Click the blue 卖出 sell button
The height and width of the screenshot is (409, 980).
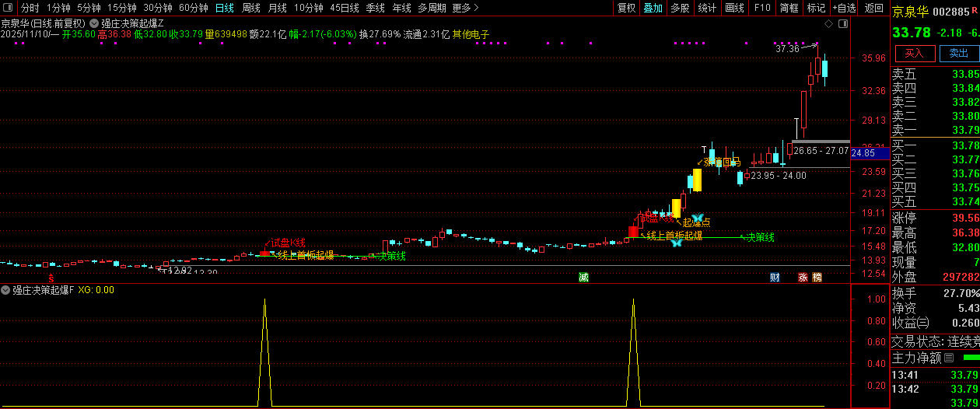(959, 53)
